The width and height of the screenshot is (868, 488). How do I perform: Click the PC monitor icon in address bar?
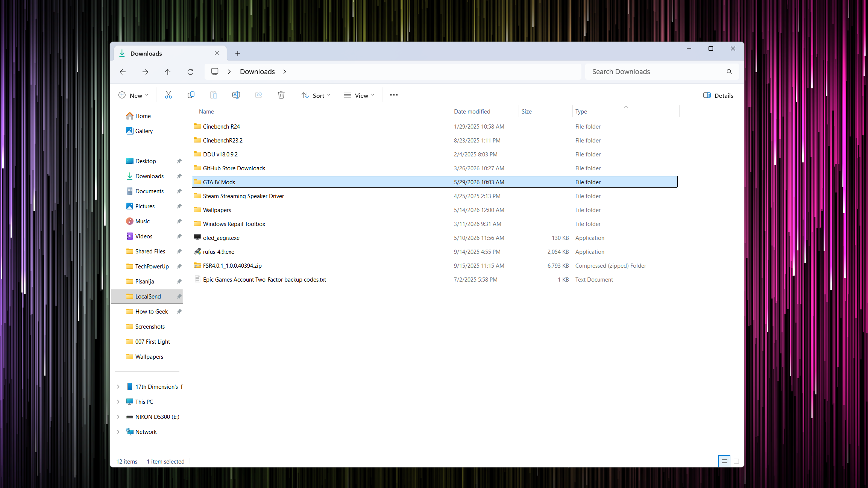point(215,72)
